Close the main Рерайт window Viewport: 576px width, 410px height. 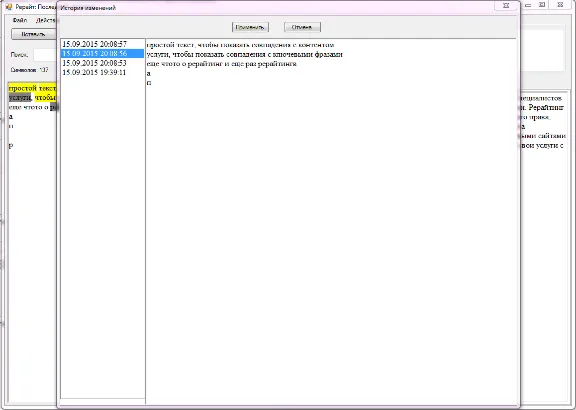coord(560,5)
